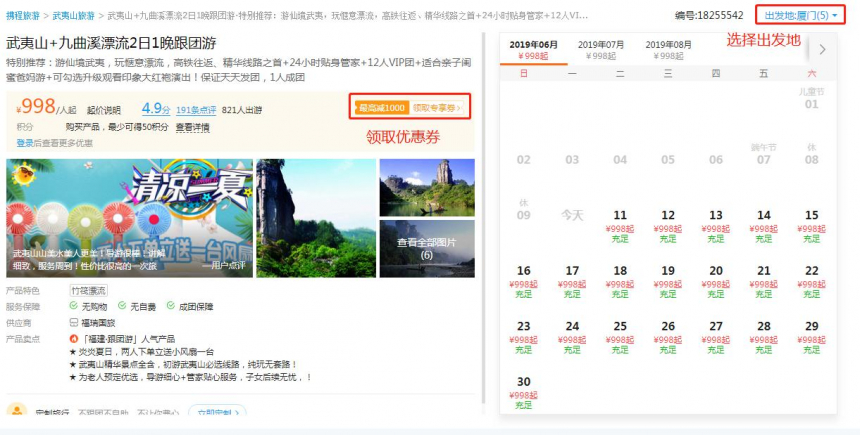Click the 今天 cell in the calendar
The image size is (860, 435).
572,215
